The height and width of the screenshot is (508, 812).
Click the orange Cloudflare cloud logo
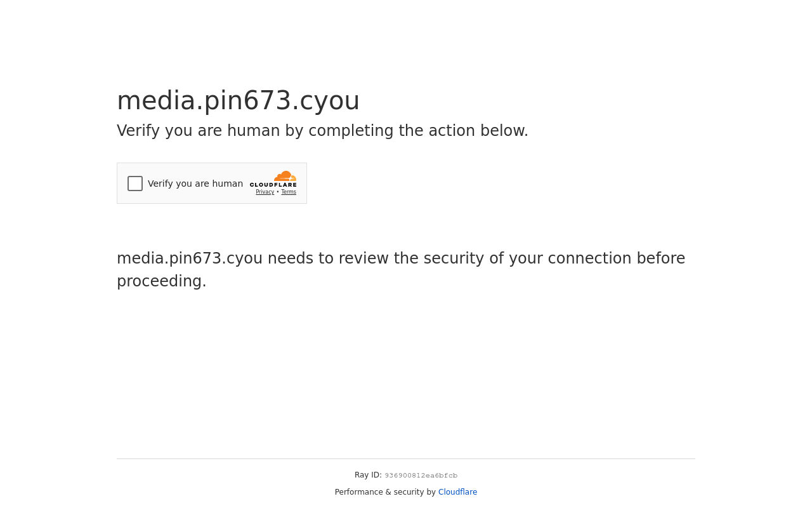285,176
